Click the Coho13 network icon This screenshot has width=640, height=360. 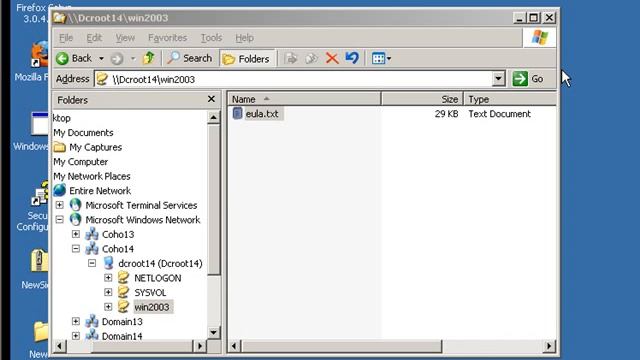92,234
